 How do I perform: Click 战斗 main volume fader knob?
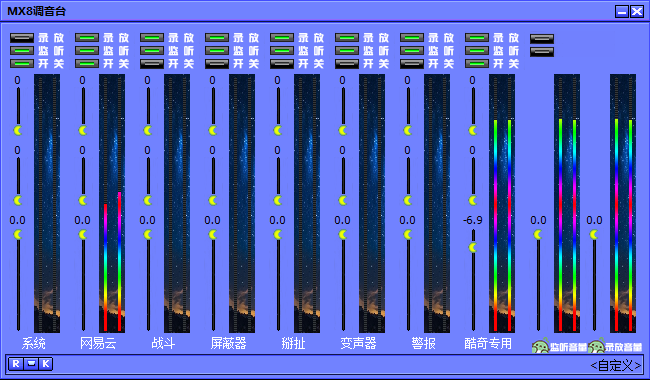coord(148,235)
